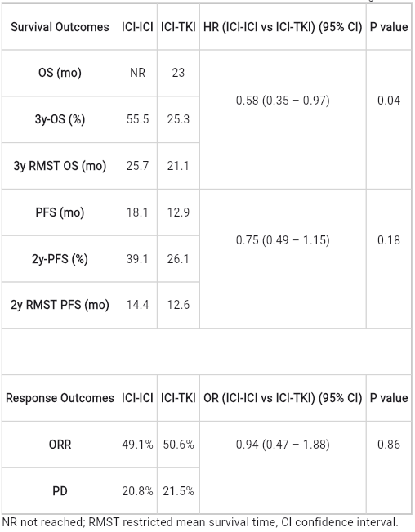Click hazard ratio 0.75 (0.49 – 1.15)
Image resolution: width=415 pixels, height=532 pixels.
(283, 240)
